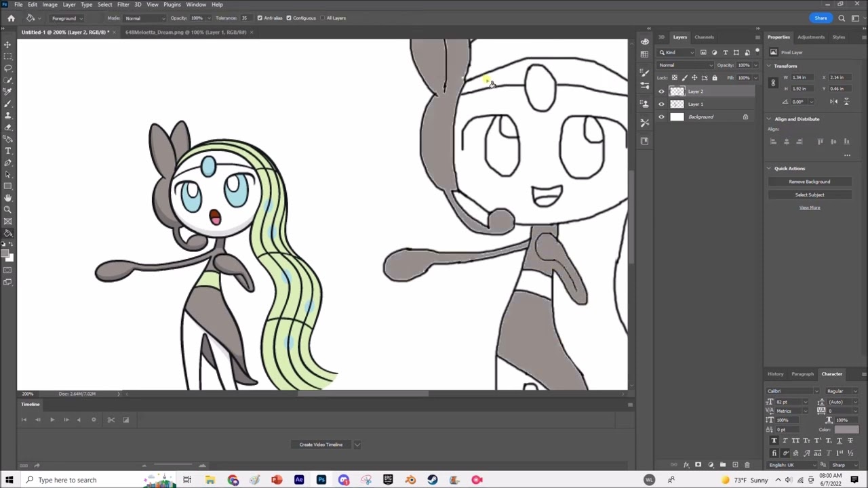The image size is (868, 488).
Task: Select the Zoom tool
Action: pos(8,209)
